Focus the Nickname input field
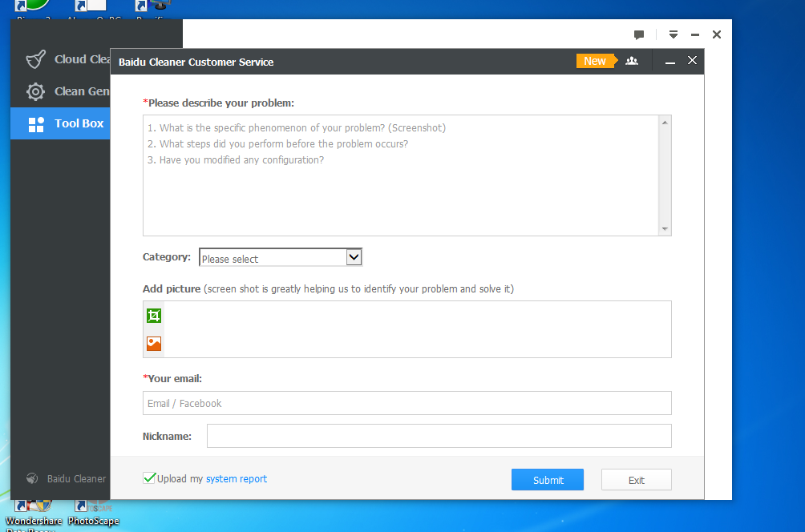The image size is (805, 532). click(439, 436)
